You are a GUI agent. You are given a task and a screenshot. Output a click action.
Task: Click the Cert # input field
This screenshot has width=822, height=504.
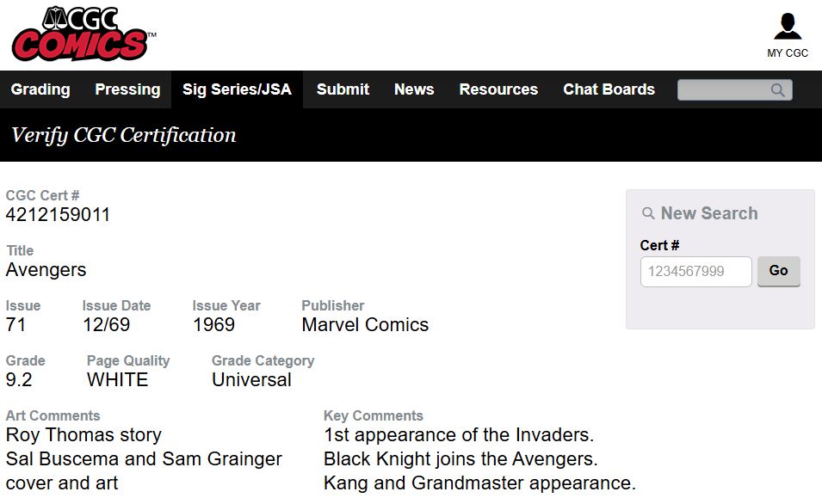coord(696,272)
